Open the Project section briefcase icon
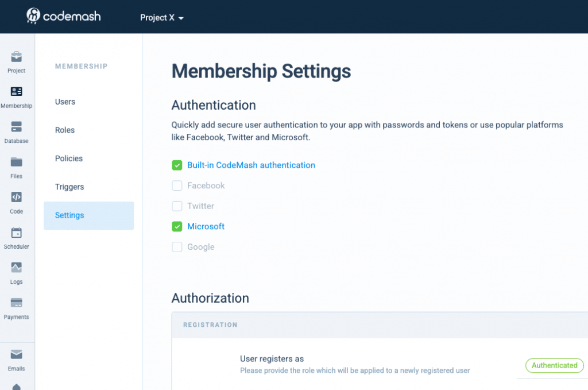Image resolution: width=588 pixels, height=390 pixels. (17, 57)
